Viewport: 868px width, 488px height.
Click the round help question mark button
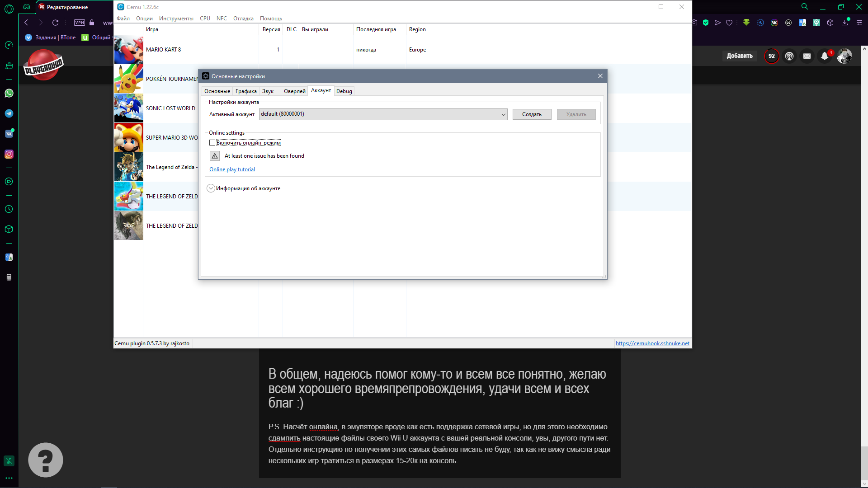(x=46, y=460)
